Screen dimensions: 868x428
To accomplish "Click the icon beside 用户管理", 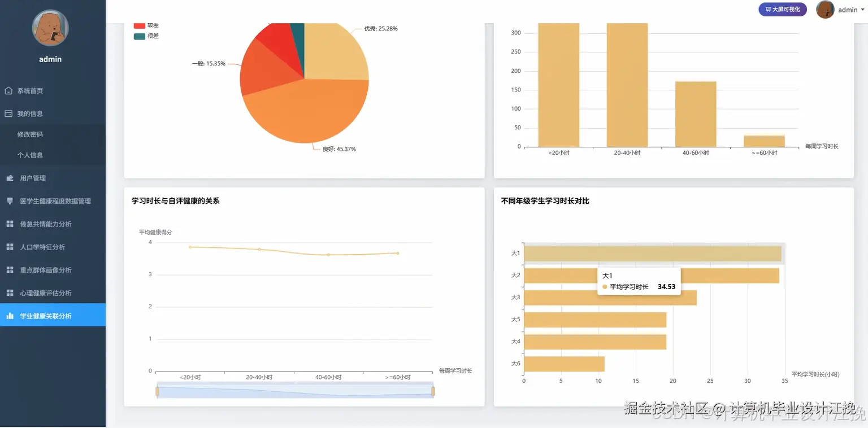I will (10, 178).
